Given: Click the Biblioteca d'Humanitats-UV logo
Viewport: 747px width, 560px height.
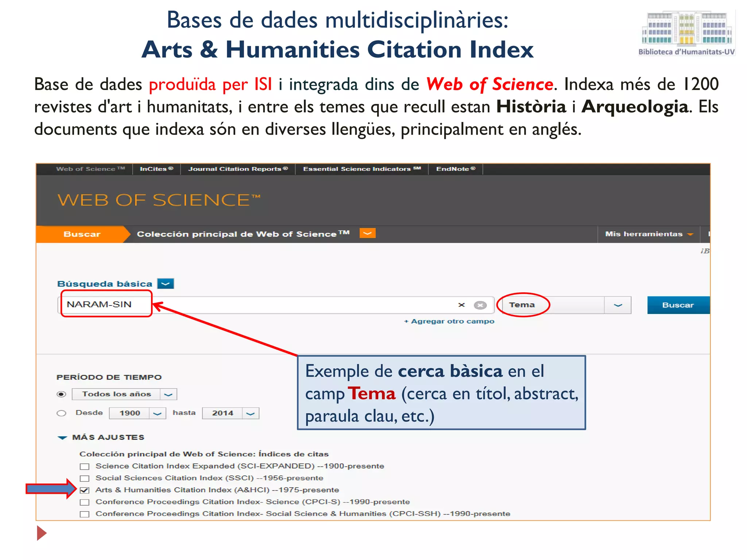Looking at the screenshot, I should [686, 34].
